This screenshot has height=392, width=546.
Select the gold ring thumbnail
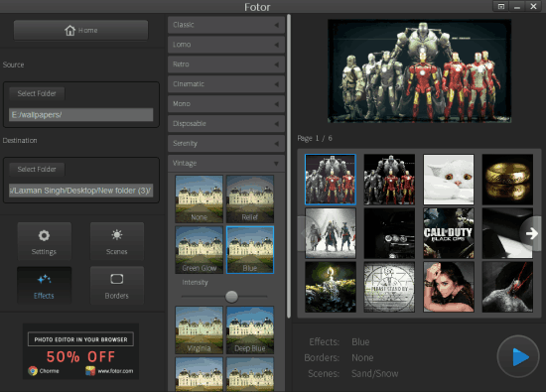pyautogui.click(x=507, y=180)
